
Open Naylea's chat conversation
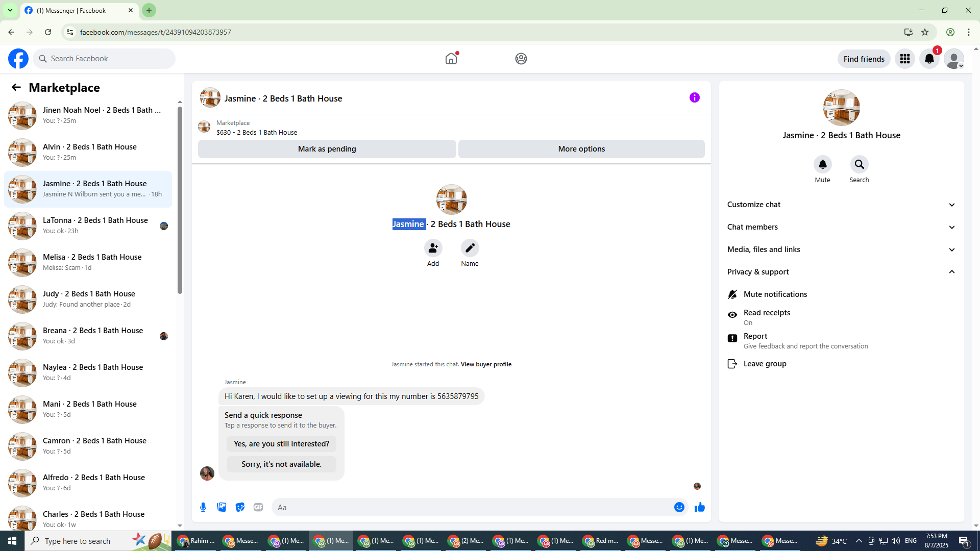coord(88,372)
